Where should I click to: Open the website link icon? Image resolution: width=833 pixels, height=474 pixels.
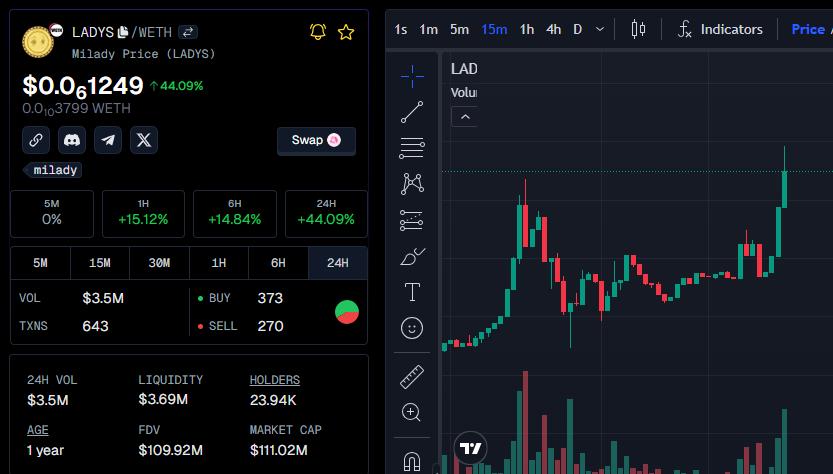click(36, 140)
